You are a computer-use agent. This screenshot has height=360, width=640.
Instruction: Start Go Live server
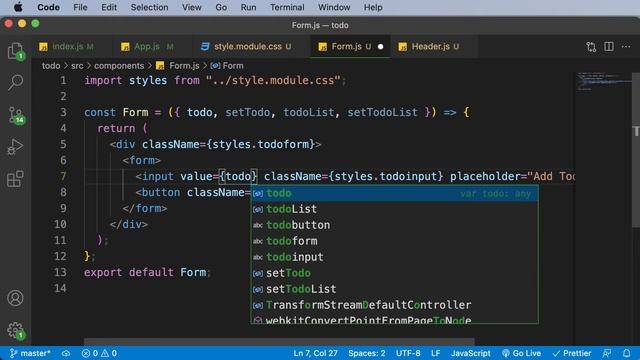[521, 353]
